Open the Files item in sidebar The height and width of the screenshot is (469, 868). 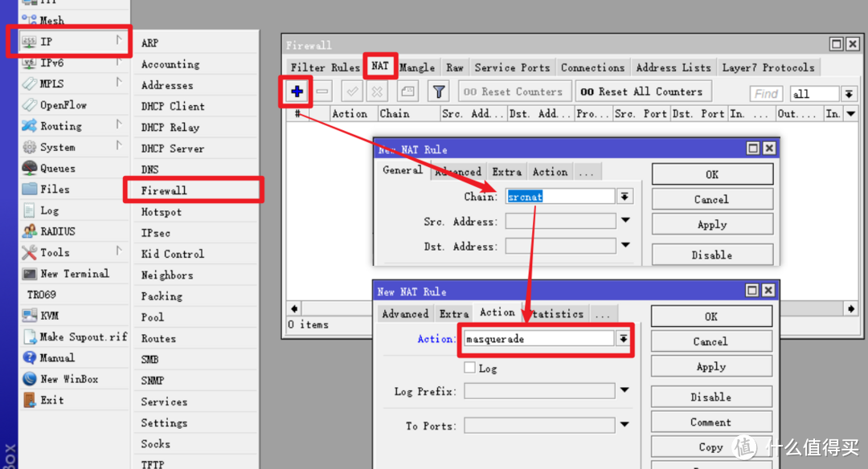[55, 190]
